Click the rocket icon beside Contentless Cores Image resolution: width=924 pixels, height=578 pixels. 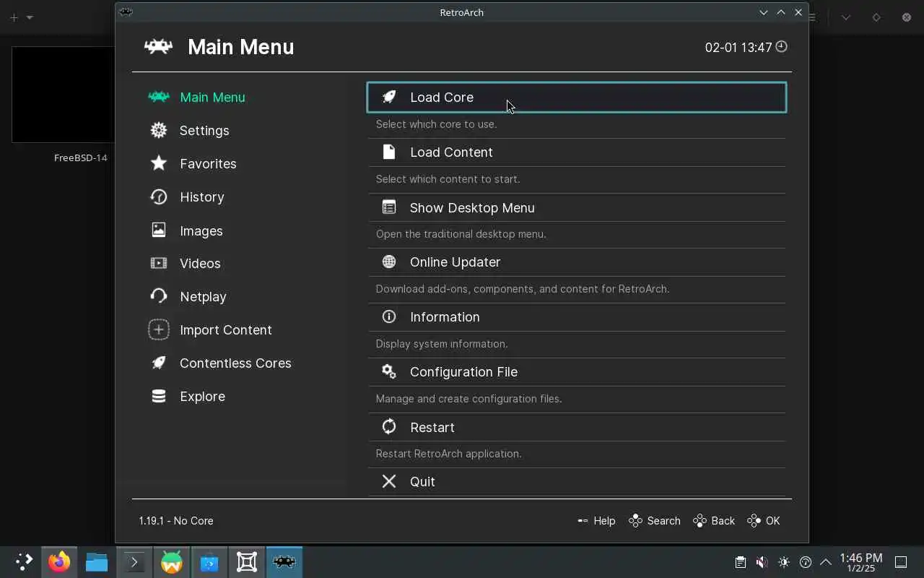click(x=159, y=363)
